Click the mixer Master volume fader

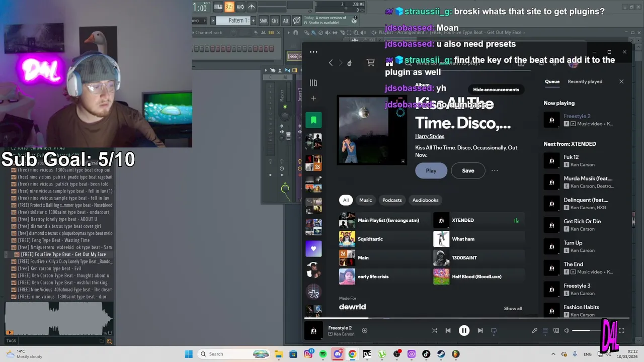point(288,136)
